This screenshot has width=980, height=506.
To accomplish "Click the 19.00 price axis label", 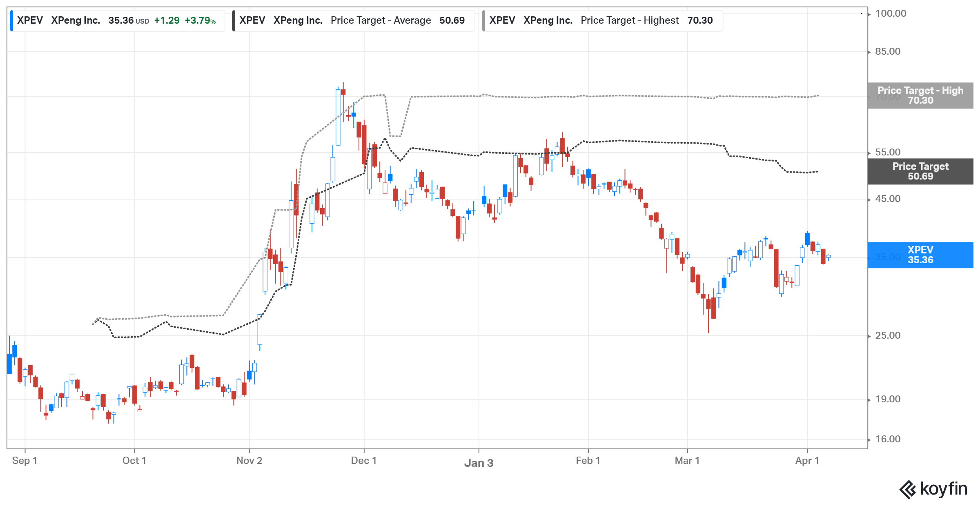I will [888, 399].
